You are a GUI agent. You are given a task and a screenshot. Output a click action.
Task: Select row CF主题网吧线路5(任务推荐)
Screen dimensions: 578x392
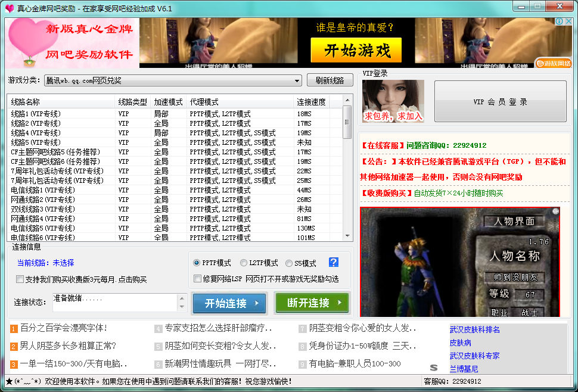175,152
